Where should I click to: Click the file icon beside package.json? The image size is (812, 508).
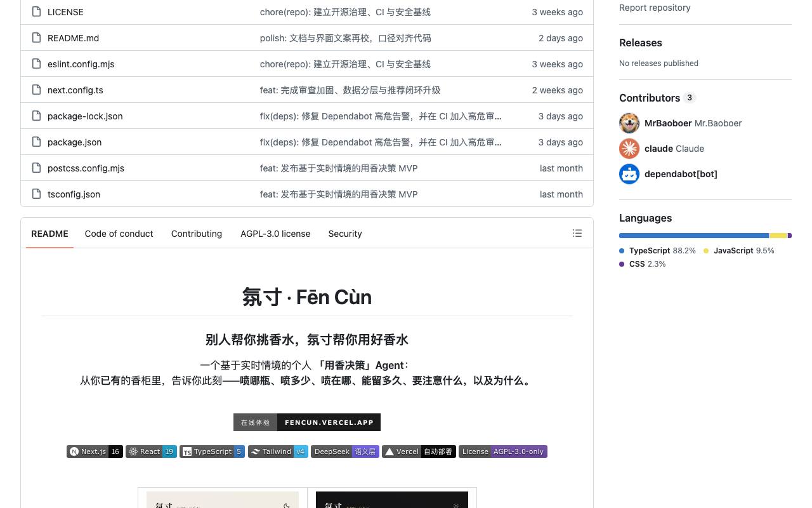click(36, 142)
